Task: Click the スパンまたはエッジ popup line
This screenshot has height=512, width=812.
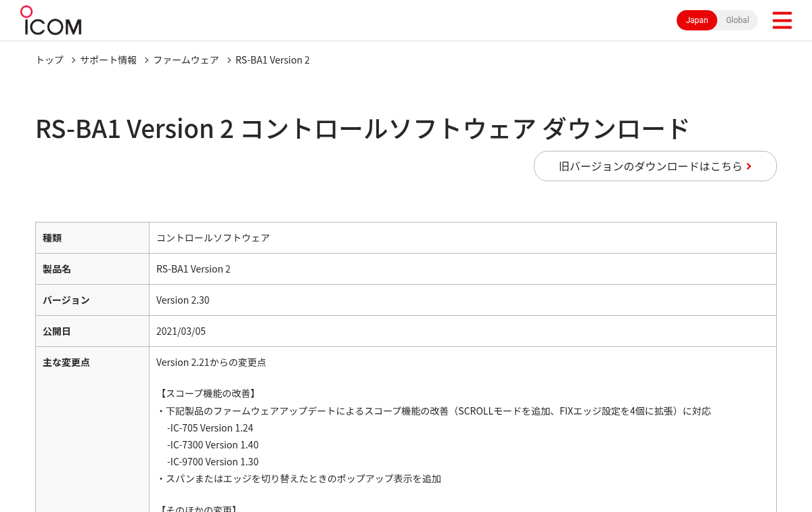Action: click(x=299, y=479)
